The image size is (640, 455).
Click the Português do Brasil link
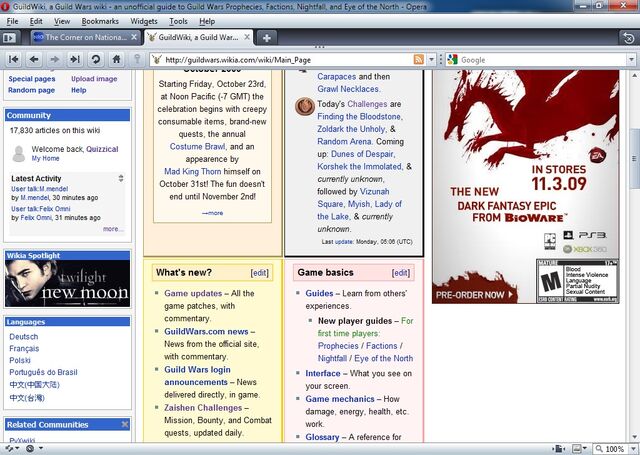click(43, 372)
